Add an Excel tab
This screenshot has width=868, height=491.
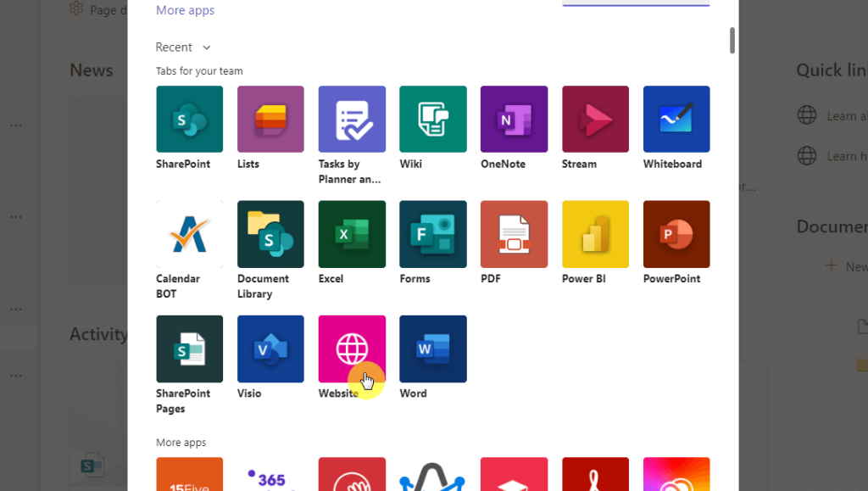352,234
